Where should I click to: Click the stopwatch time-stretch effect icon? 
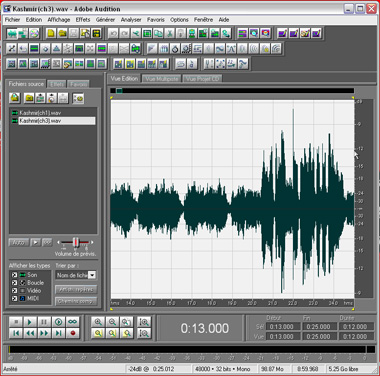click(175, 49)
